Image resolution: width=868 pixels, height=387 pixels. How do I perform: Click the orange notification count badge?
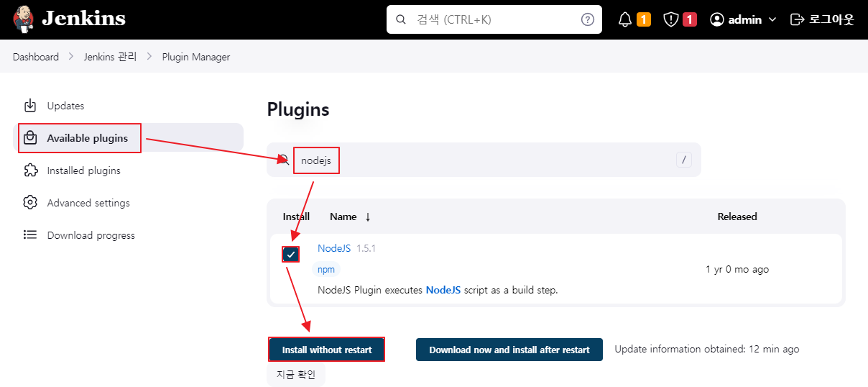[644, 19]
